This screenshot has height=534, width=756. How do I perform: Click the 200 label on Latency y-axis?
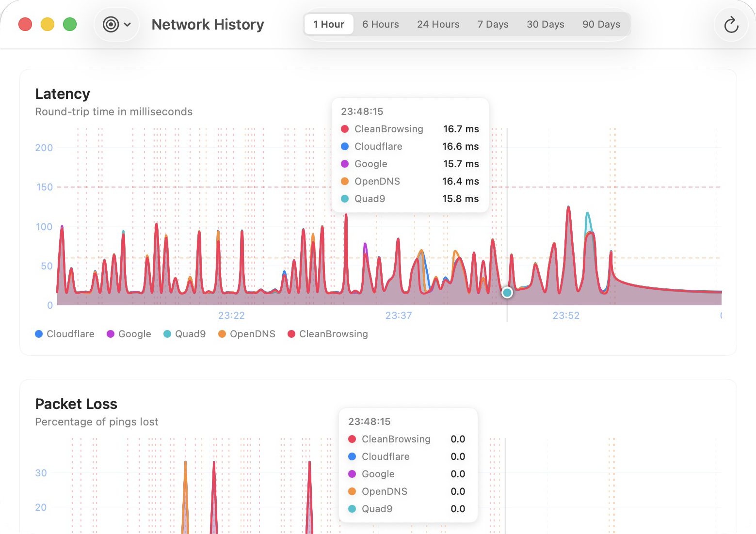click(x=44, y=148)
